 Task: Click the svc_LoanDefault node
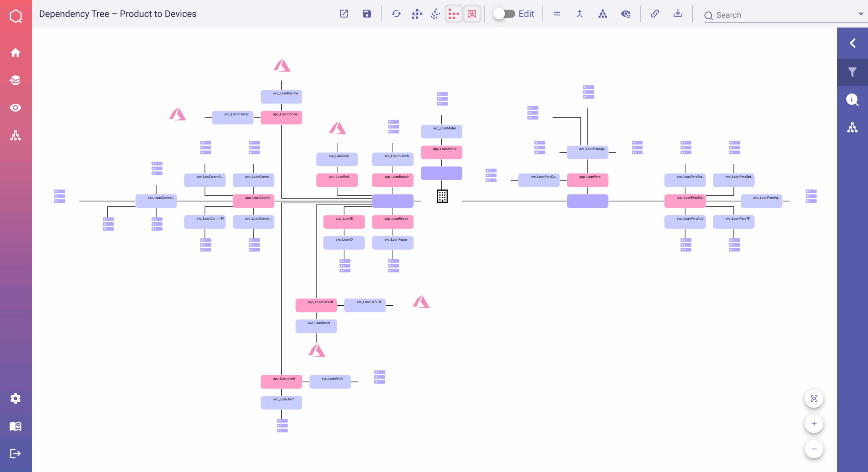coord(365,305)
